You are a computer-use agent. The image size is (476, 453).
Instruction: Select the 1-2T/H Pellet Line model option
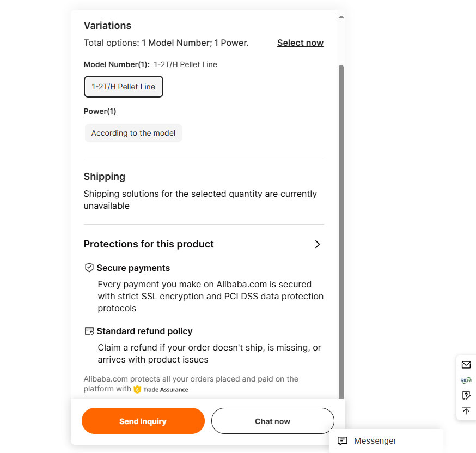[x=123, y=87]
